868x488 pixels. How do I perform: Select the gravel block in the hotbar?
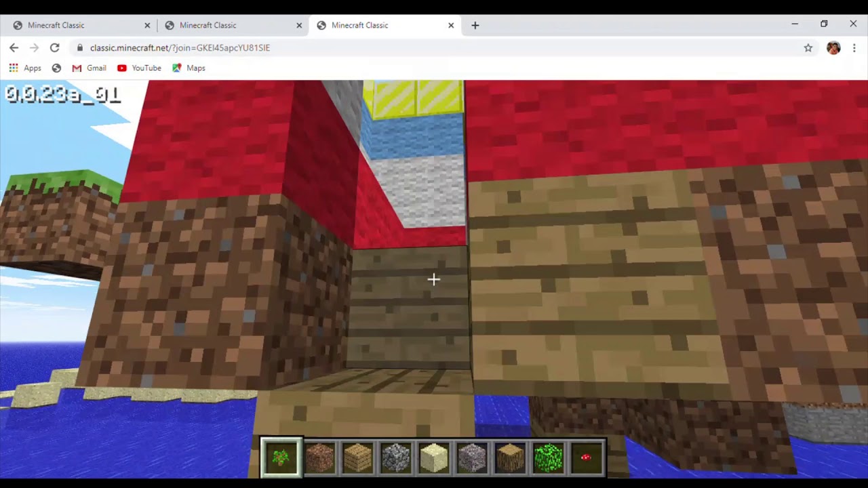tap(471, 458)
